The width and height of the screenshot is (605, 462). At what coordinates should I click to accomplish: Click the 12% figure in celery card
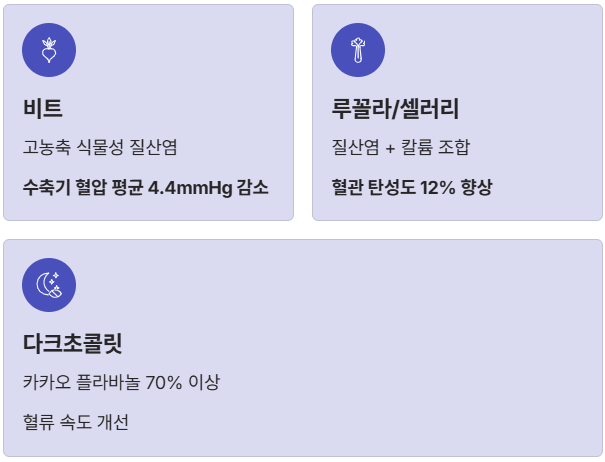(x=438, y=188)
